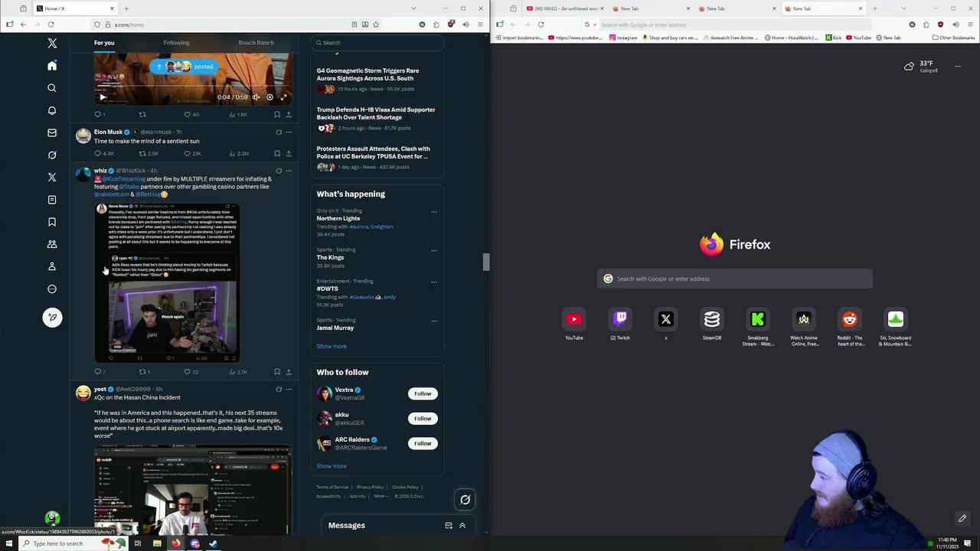Open Notifications bell in X sidebar
The width and height of the screenshot is (980, 551).
tap(52, 110)
